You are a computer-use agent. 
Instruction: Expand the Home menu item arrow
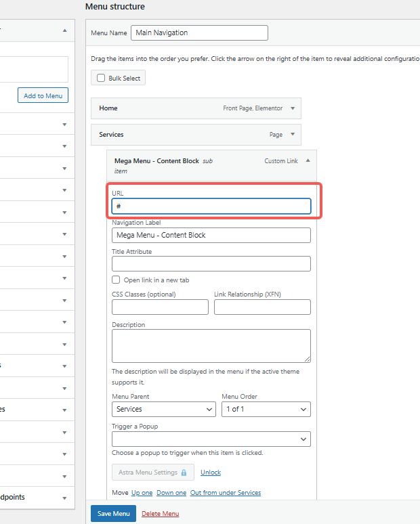pyautogui.click(x=293, y=108)
